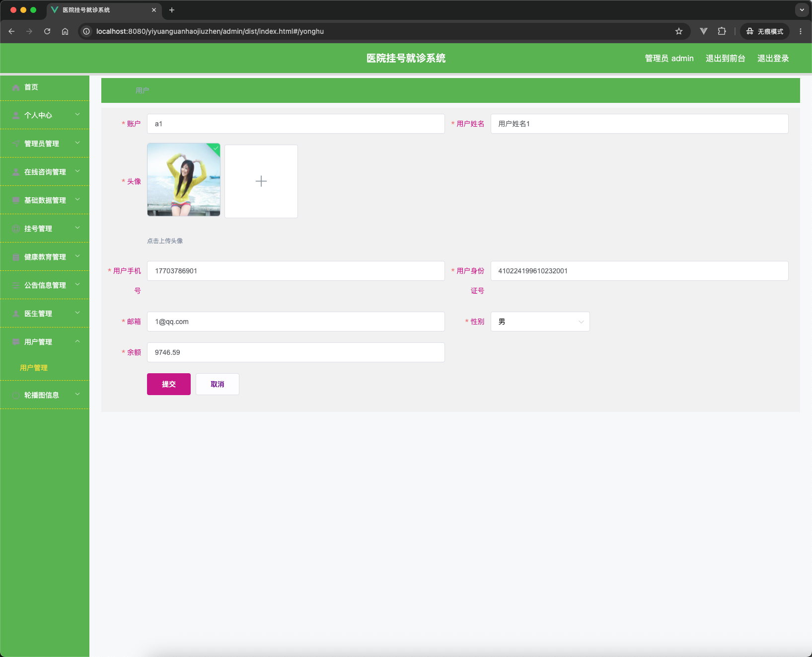Viewport: 812px width, 657px height.
Task: Select 用户管理 submenu item
Action: [x=34, y=368]
